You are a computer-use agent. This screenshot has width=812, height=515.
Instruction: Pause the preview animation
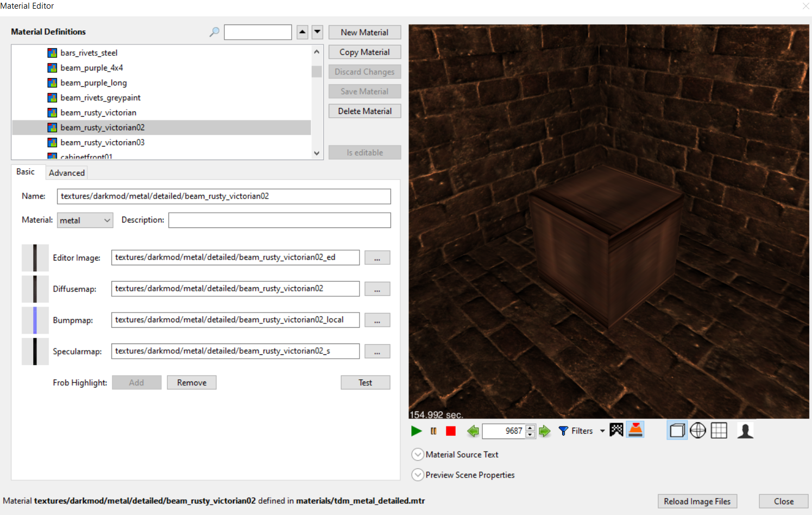[x=433, y=431]
